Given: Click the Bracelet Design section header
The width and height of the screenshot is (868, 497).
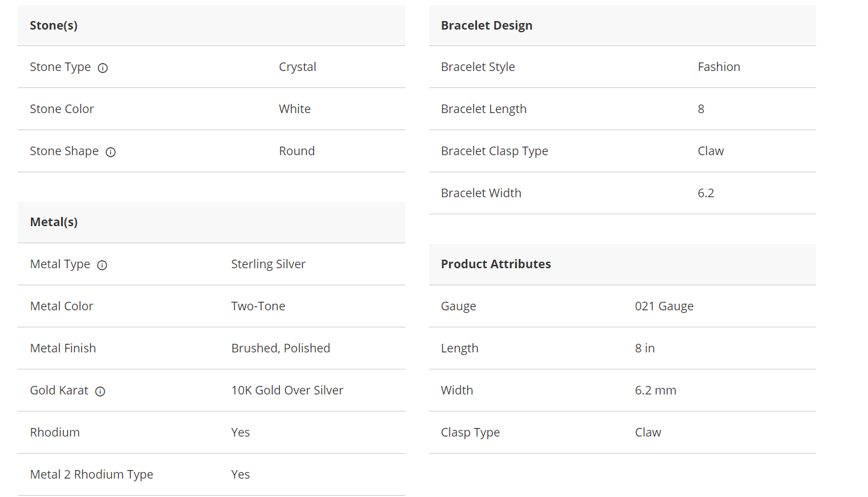Looking at the screenshot, I should [486, 26].
